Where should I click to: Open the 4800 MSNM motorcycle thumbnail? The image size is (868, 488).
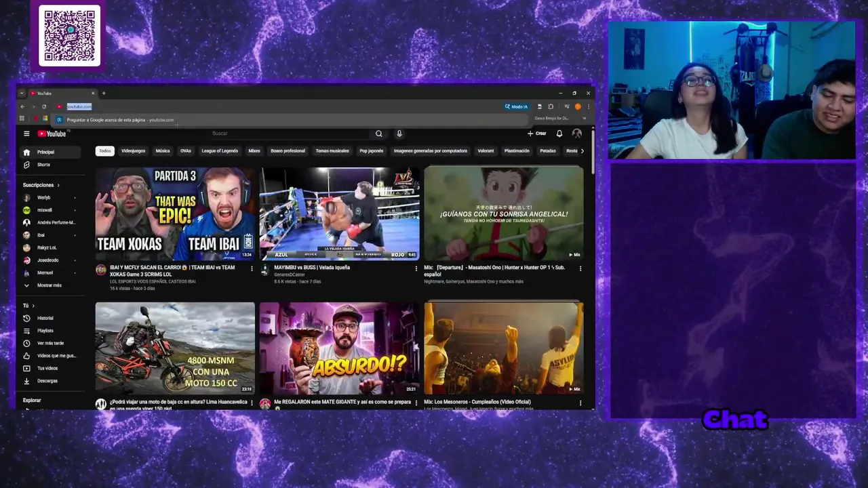click(x=175, y=348)
